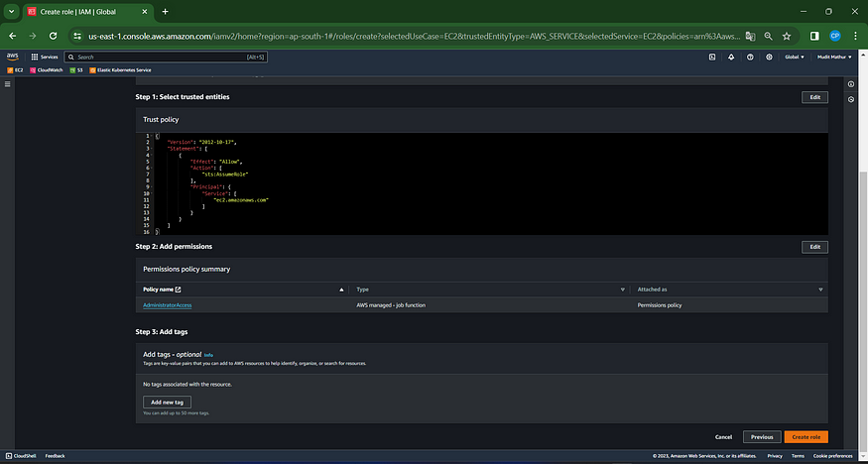Viewport: 868px width, 464px height.
Task: Open the S3 bookmark shortcut
Action: point(76,70)
